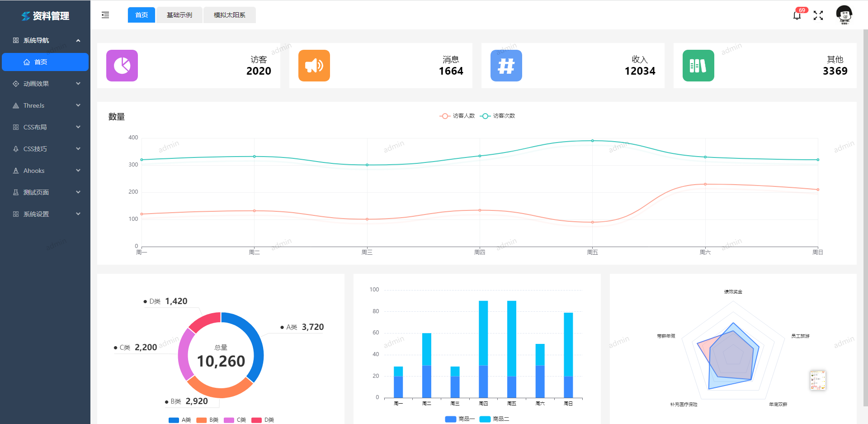
Task: Click the orange megaphone messages icon
Action: pyautogui.click(x=314, y=66)
